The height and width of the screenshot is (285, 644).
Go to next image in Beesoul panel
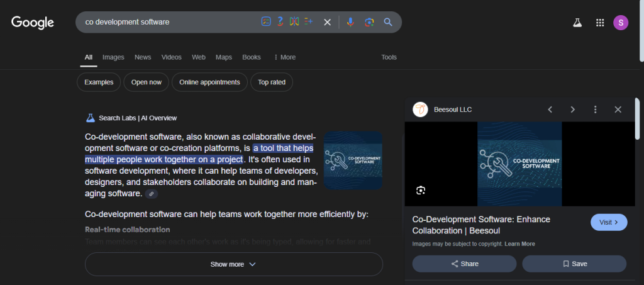pyautogui.click(x=572, y=109)
